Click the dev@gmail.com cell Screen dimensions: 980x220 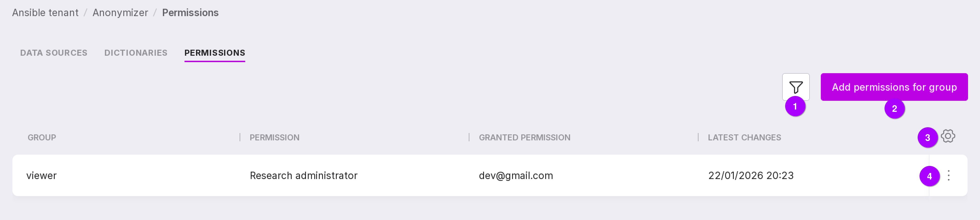click(516, 175)
